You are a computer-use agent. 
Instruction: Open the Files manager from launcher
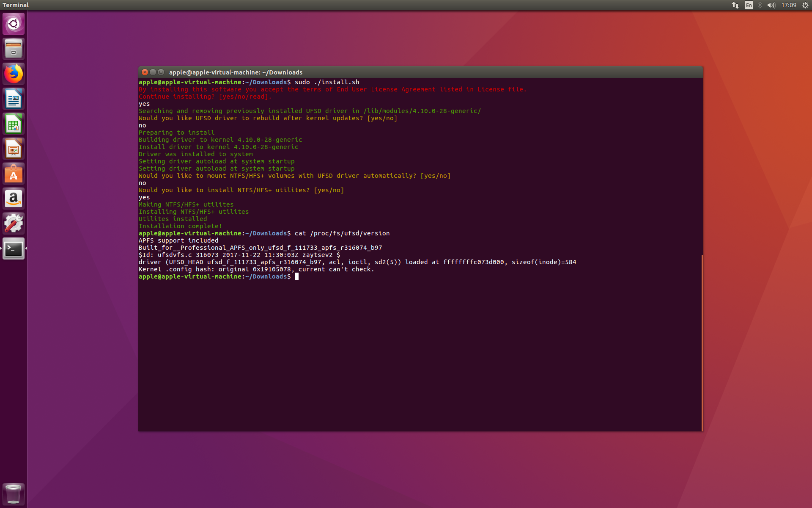[x=14, y=49]
